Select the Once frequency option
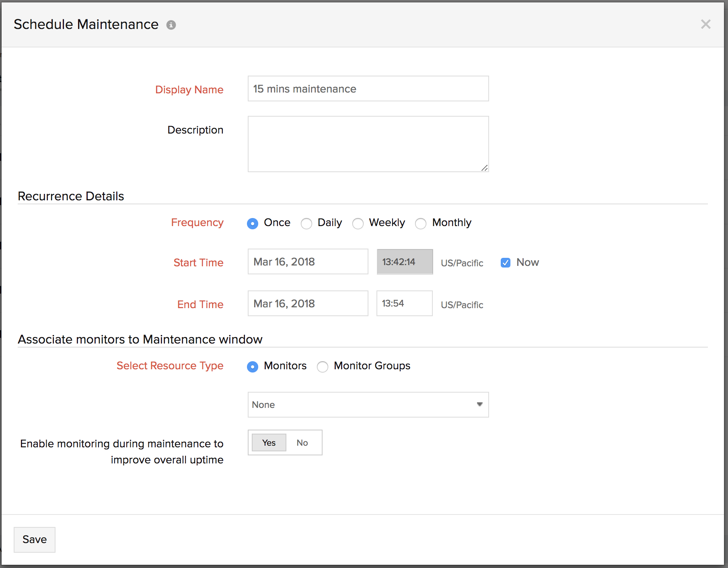 253,223
